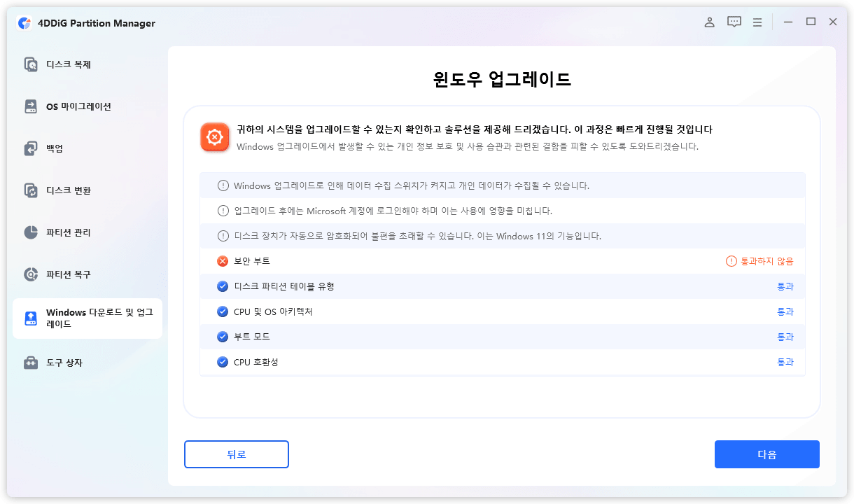
Task: Click the 파티션 복구 sidebar icon
Action: 31,274
